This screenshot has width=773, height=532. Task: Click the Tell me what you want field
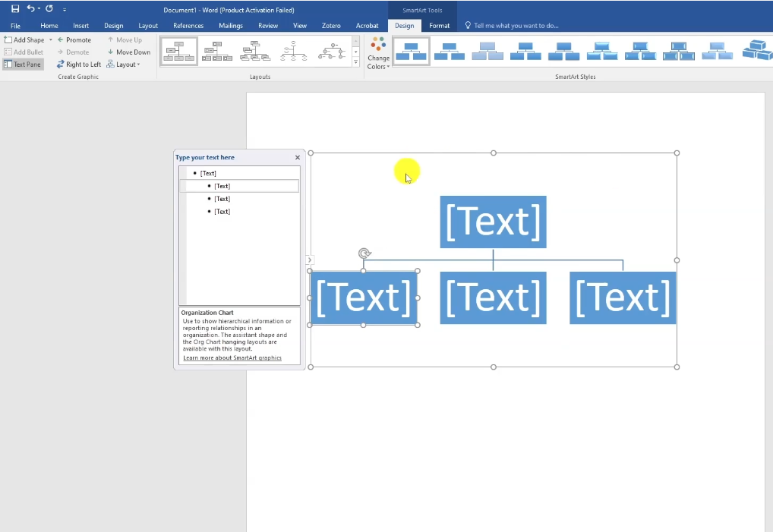pos(522,26)
